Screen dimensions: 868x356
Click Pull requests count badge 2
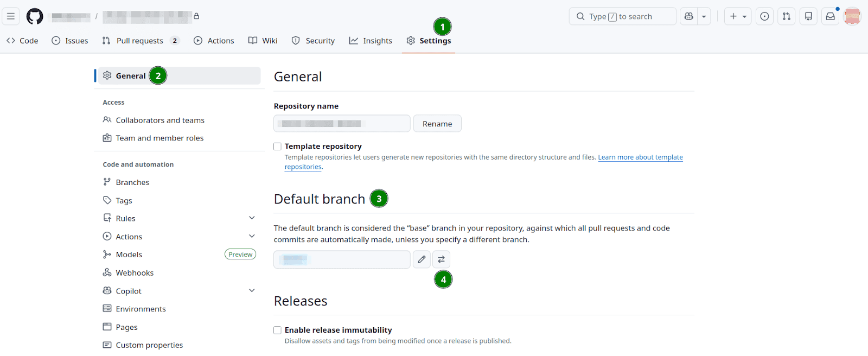click(x=175, y=41)
